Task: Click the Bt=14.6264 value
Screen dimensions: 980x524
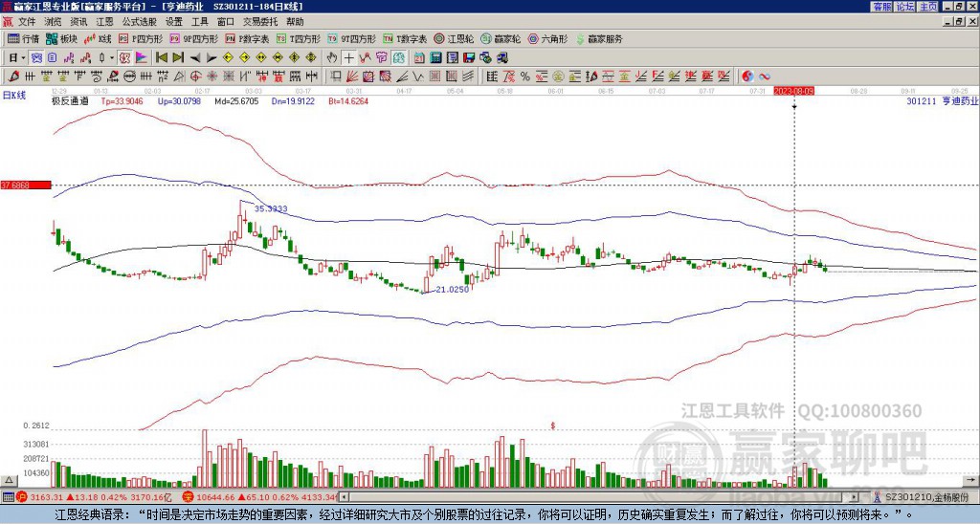Action: [348, 100]
